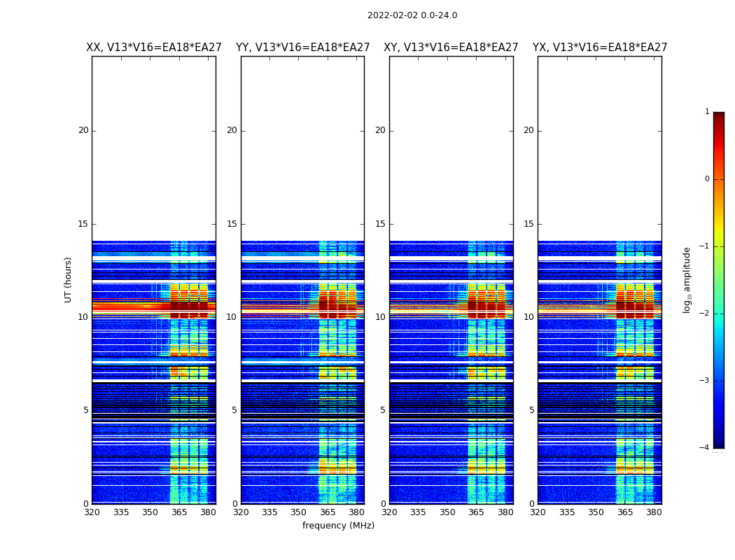Click the log10 amplitude colorbar label
The height and width of the screenshot is (560, 735).
click(x=687, y=280)
